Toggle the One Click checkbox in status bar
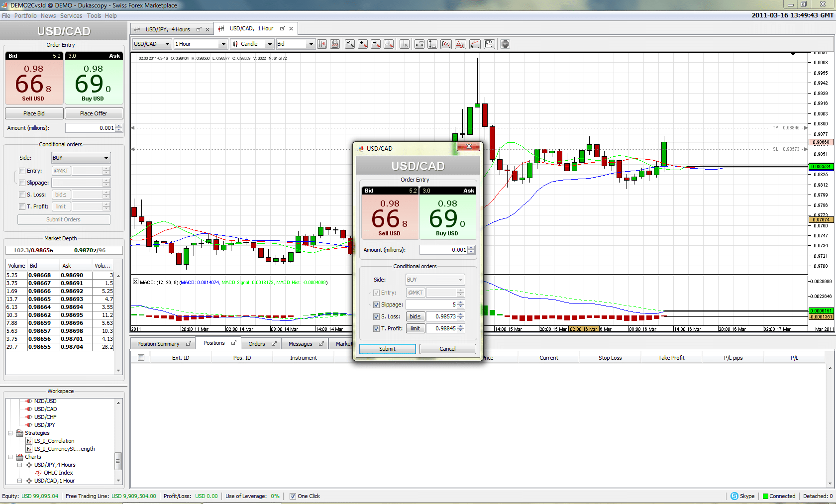 pyautogui.click(x=293, y=496)
